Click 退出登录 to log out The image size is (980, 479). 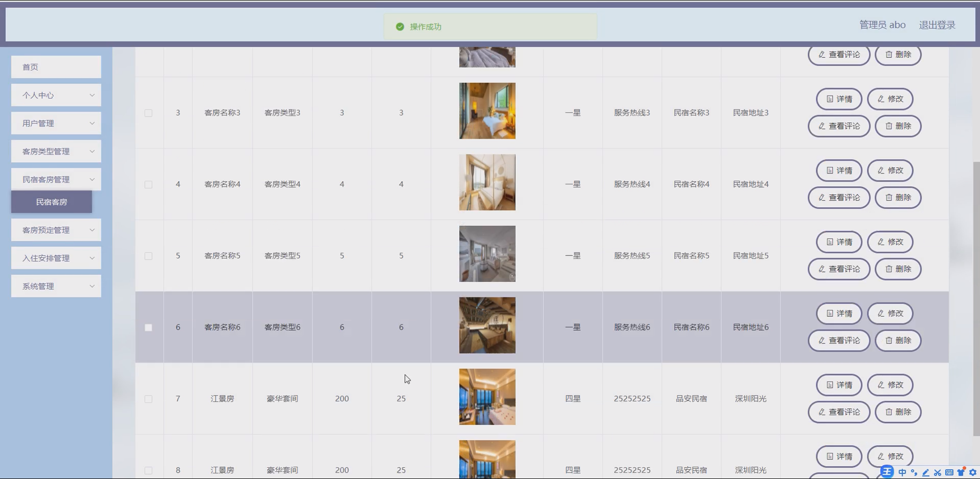[937, 25]
